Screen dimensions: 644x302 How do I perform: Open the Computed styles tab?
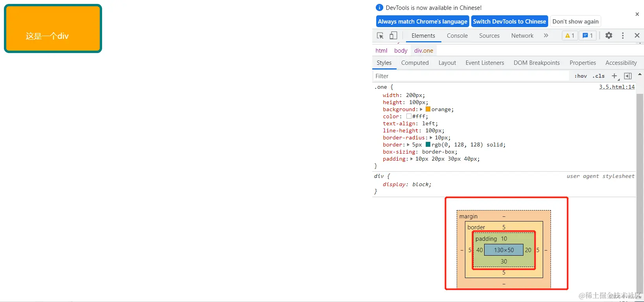point(415,63)
